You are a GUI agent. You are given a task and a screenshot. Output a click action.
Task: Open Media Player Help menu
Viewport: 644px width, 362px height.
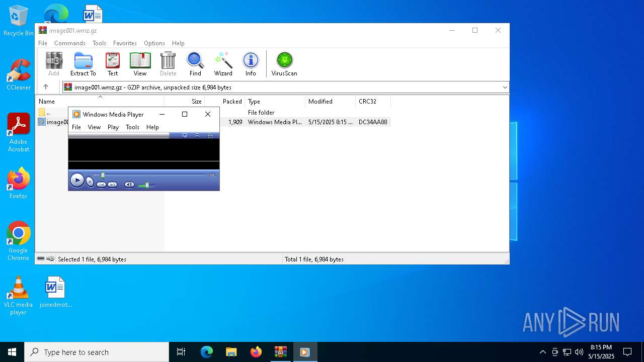tap(152, 127)
